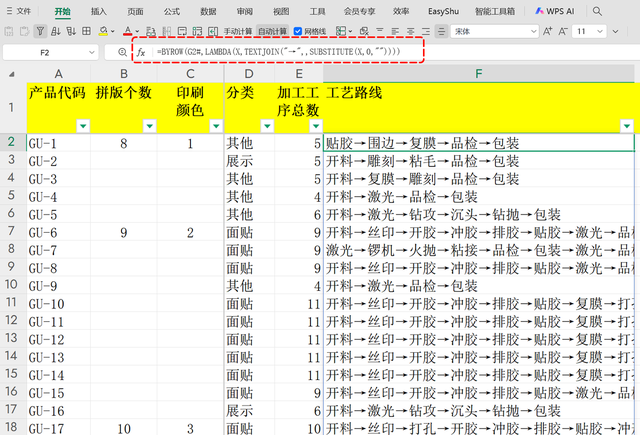Toggle the highlighted middle-align icon

pyautogui.click(x=441, y=31)
